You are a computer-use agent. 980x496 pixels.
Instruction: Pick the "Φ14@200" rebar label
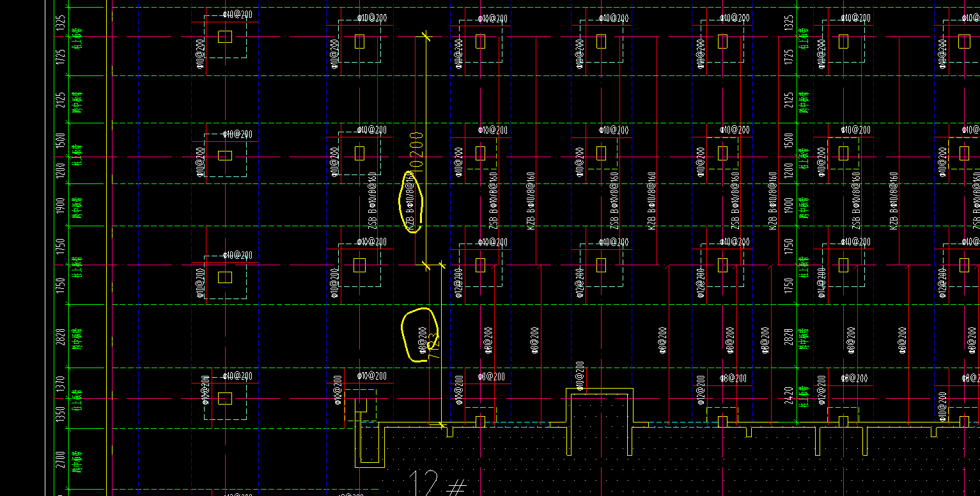coord(821,282)
